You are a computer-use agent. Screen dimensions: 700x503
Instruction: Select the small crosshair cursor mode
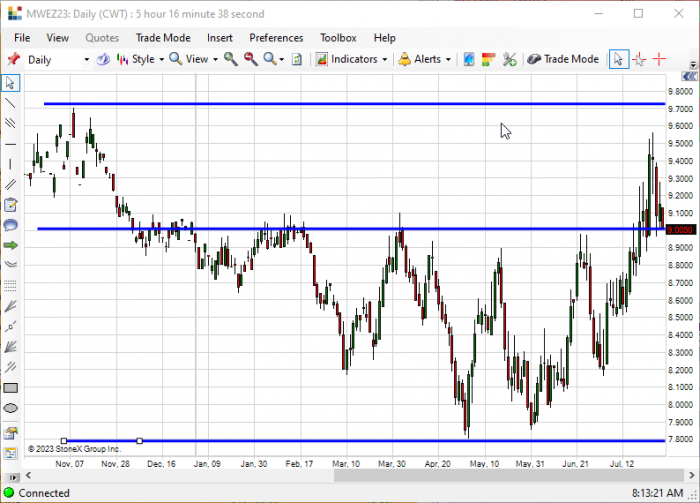pos(639,59)
